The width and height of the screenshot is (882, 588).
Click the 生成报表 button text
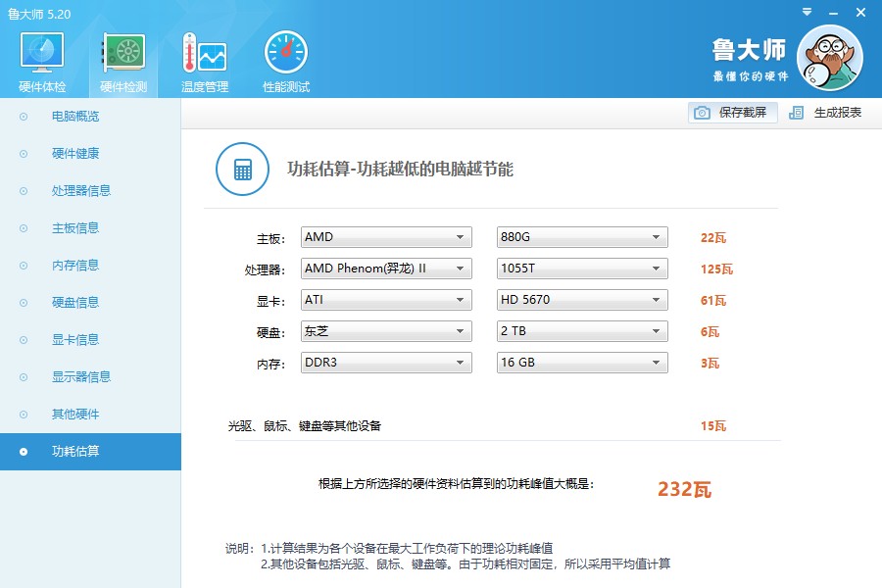838,113
